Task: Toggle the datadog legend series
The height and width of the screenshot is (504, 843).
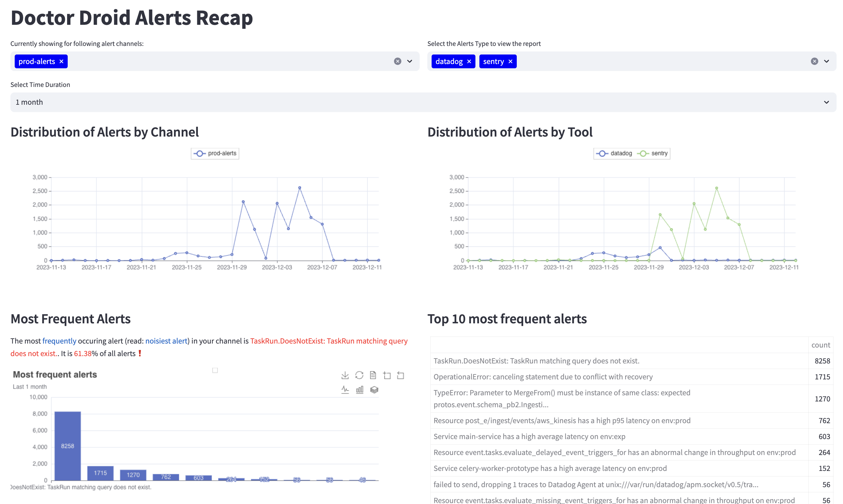Action: (614, 153)
